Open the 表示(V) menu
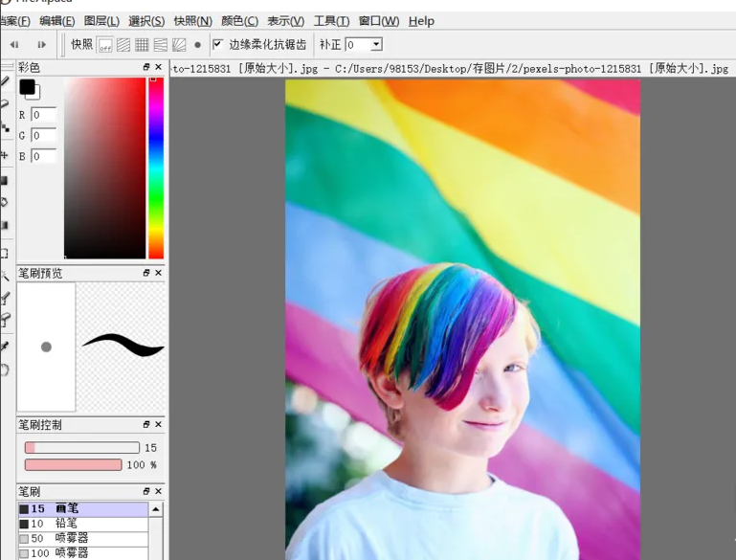The height and width of the screenshot is (560, 736). (x=285, y=21)
